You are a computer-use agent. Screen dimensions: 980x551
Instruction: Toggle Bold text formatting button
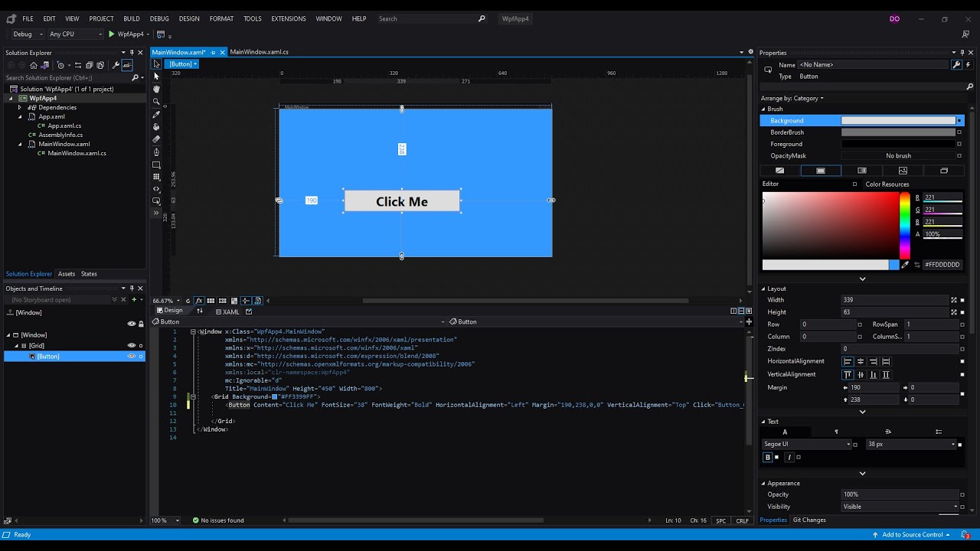tap(768, 458)
